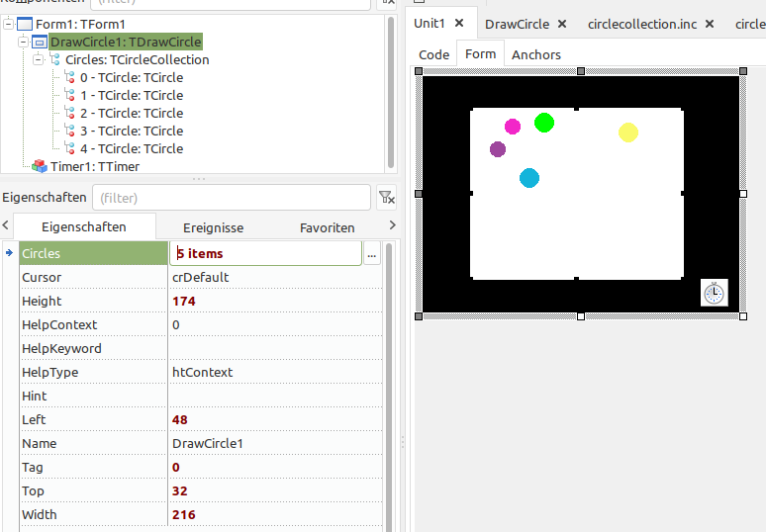
Task: Clear the Eigenschaften filter with funnel icon
Action: pos(386,197)
